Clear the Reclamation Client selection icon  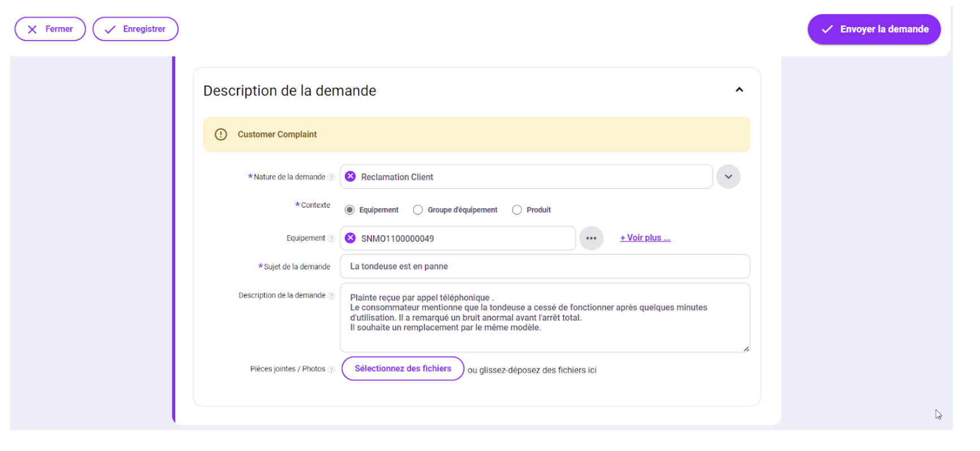coord(350,176)
